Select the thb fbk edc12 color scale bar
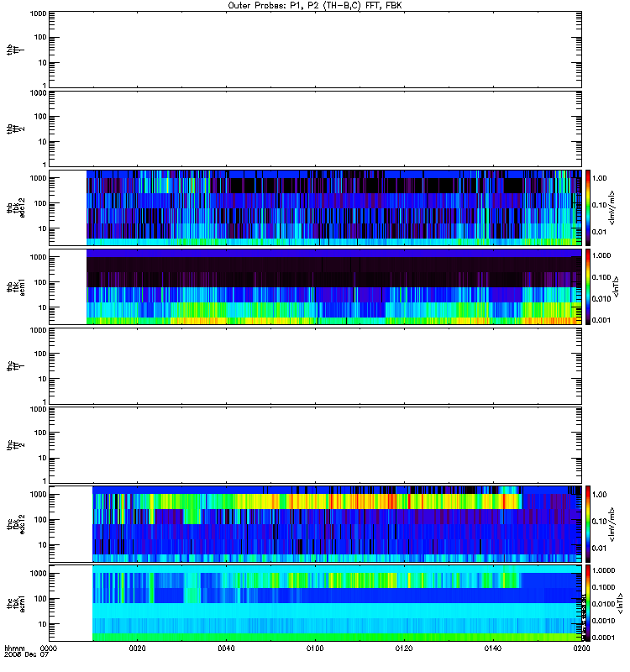Viewport: 630px width, 672px height. pos(588,207)
